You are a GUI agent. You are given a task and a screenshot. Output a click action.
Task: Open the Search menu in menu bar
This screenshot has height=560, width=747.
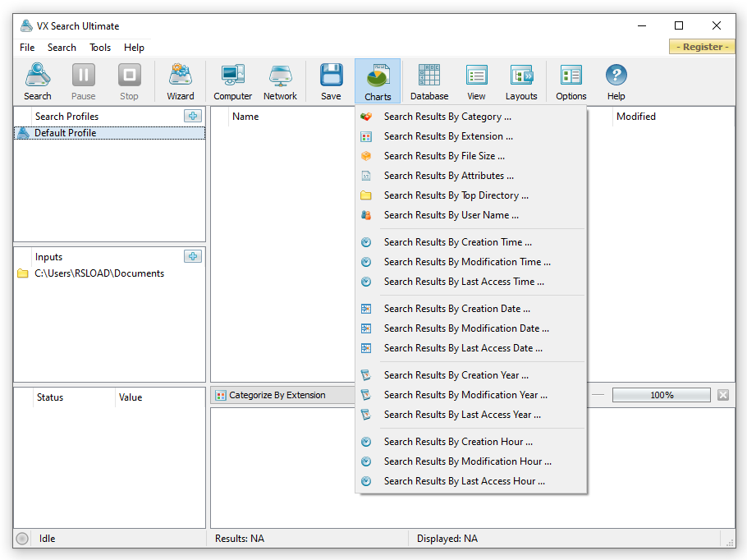(x=62, y=48)
